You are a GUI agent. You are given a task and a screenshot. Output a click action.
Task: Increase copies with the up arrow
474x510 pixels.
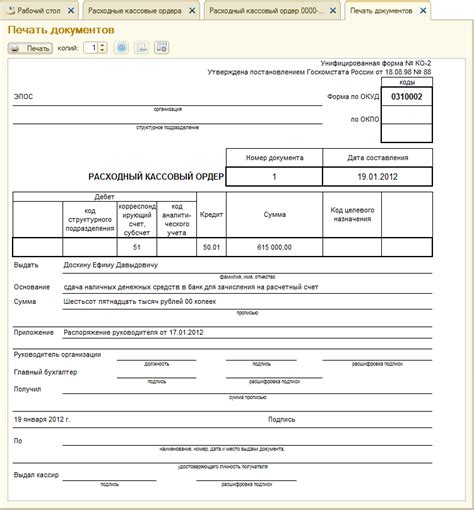tap(103, 45)
